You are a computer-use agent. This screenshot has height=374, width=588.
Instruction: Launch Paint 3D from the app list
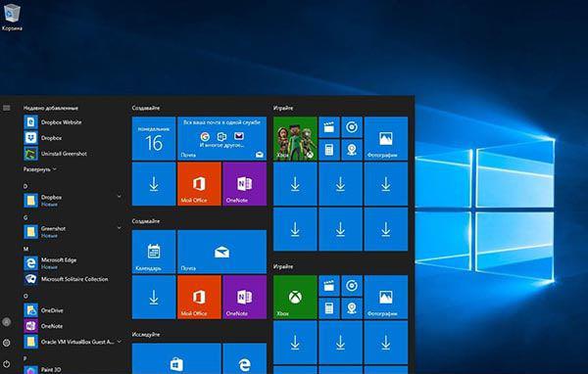[x=72, y=369]
